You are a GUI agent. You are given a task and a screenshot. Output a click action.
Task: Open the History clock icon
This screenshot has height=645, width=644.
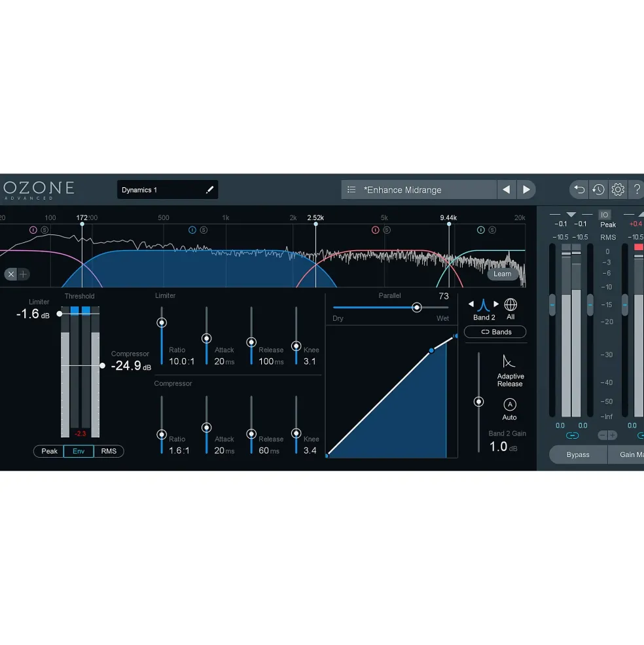pos(598,190)
